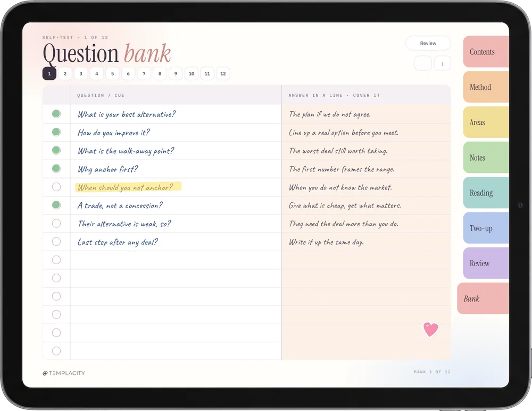Click answer 'Give what is cheap, get what matters.'
The image size is (532, 411).
(345, 205)
